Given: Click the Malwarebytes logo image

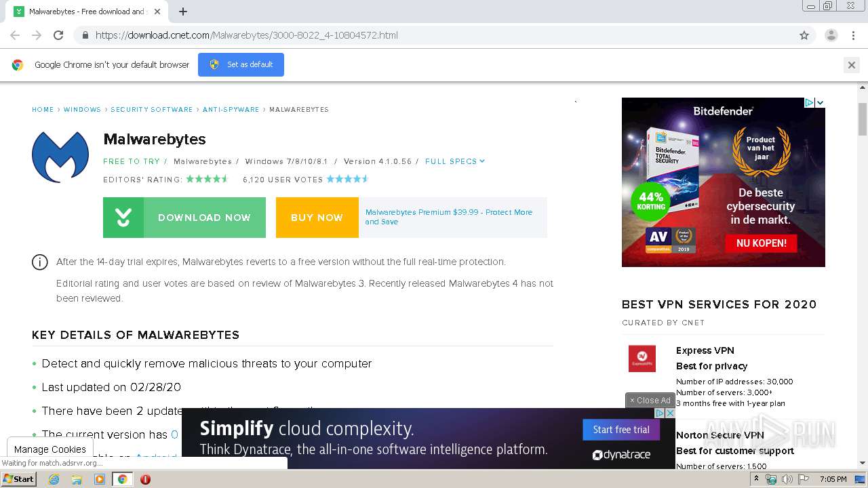Looking at the screenshot, I should [60, 157].
